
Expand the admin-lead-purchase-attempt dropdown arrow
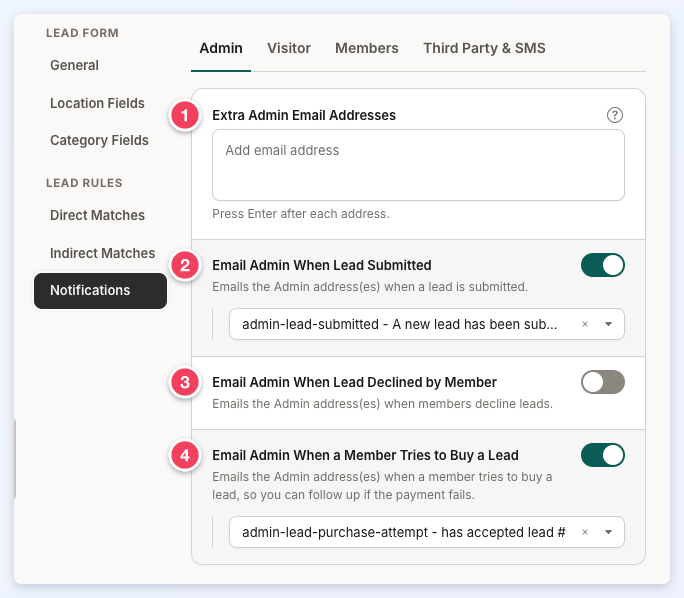coord(609,532)
